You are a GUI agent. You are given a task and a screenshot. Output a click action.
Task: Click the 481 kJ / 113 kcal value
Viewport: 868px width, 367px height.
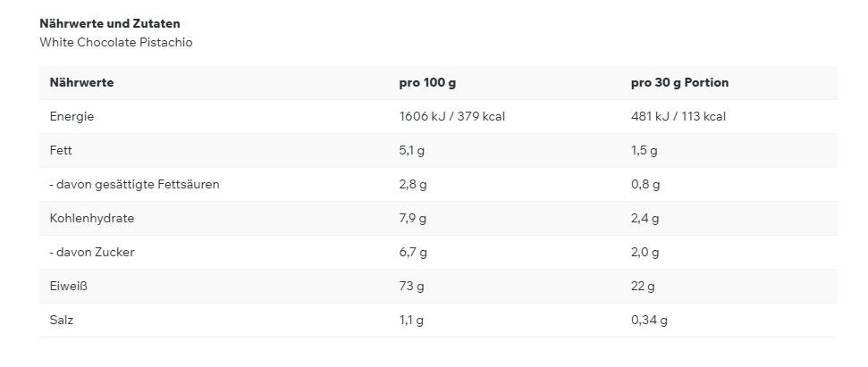pyautogui.click(x=678, y=116)
